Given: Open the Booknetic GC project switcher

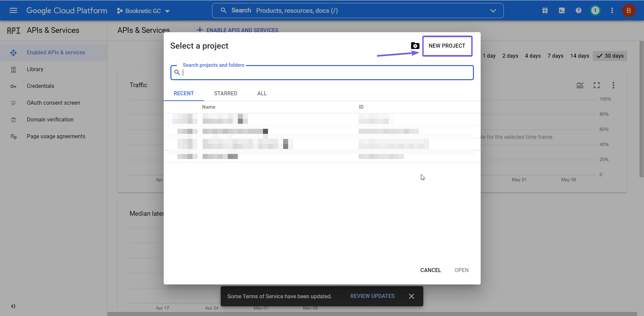Looking at the screenshot, I should [143, 10].
